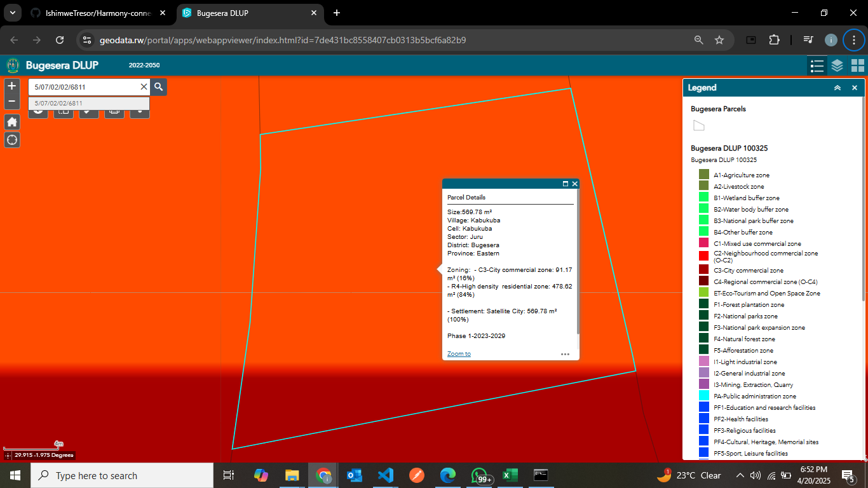Open the Legend widget in the header

[x=817, y=65]
